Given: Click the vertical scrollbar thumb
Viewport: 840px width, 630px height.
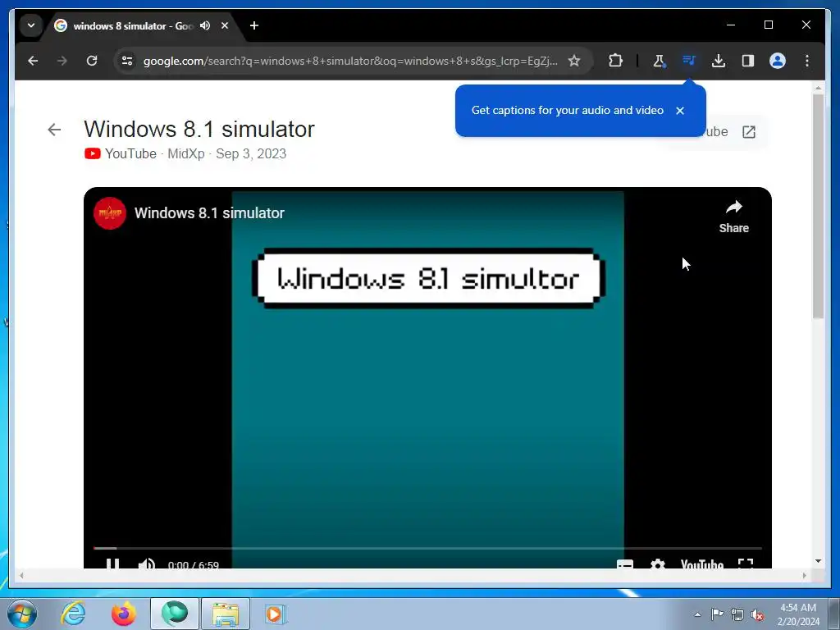Looking at the screenshot, I should coord(818,206).
